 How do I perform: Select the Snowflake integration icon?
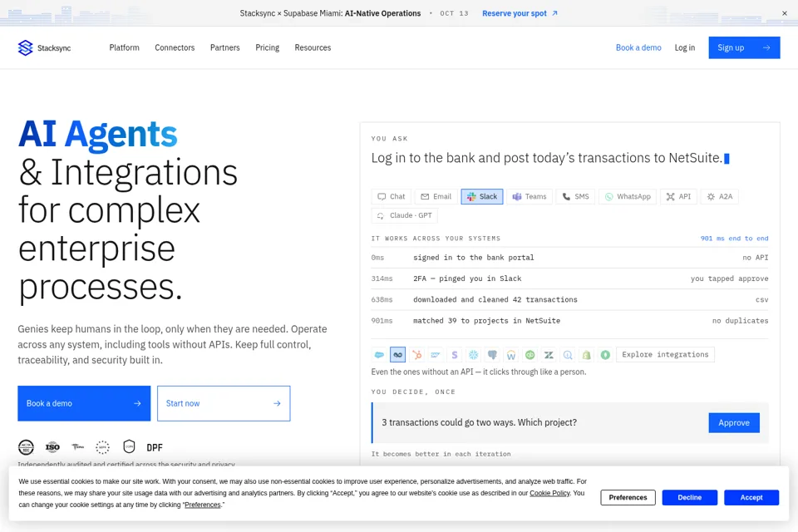coord(473,354)
